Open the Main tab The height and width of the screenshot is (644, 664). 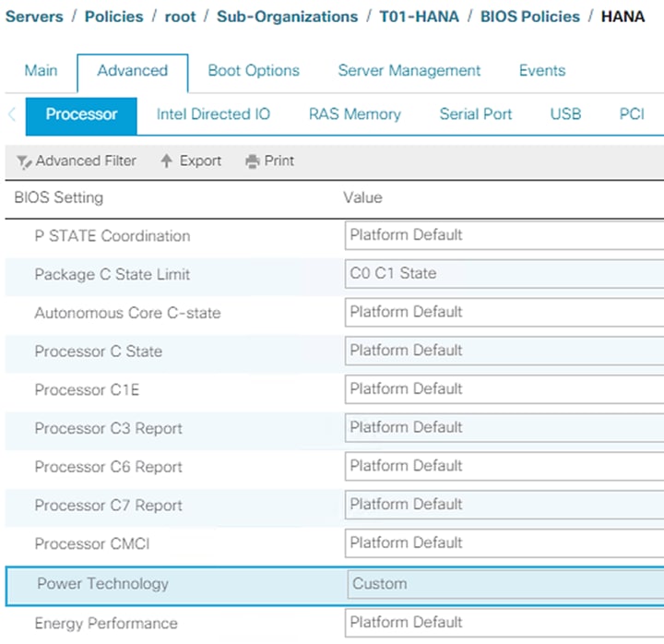pos(41,71)
